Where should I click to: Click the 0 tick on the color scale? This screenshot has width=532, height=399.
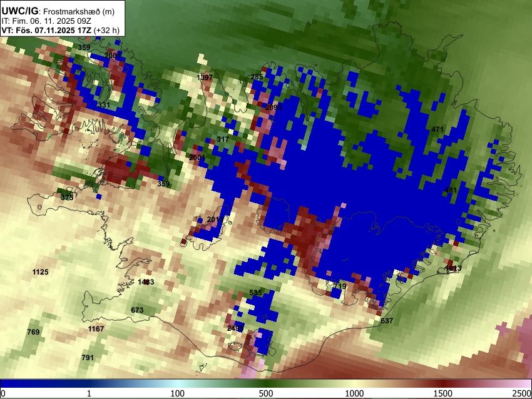point(3,393)
